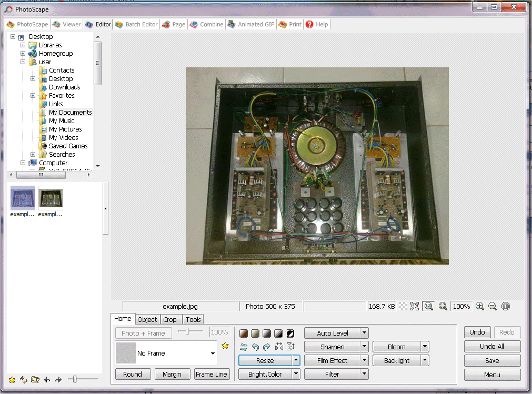Viewport: 532px width, 394px height.
Task: Open the No Frame combo box
Action: pyautogui.click(x=166, y=353)
